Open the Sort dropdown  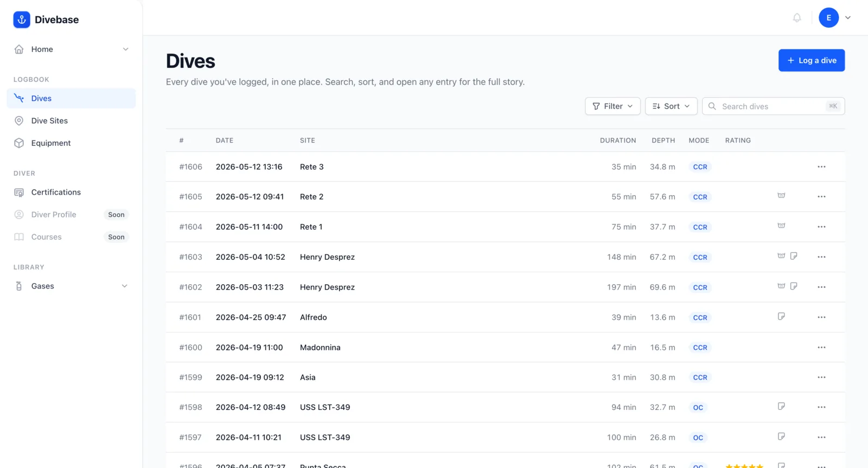[x=671, y=106]
